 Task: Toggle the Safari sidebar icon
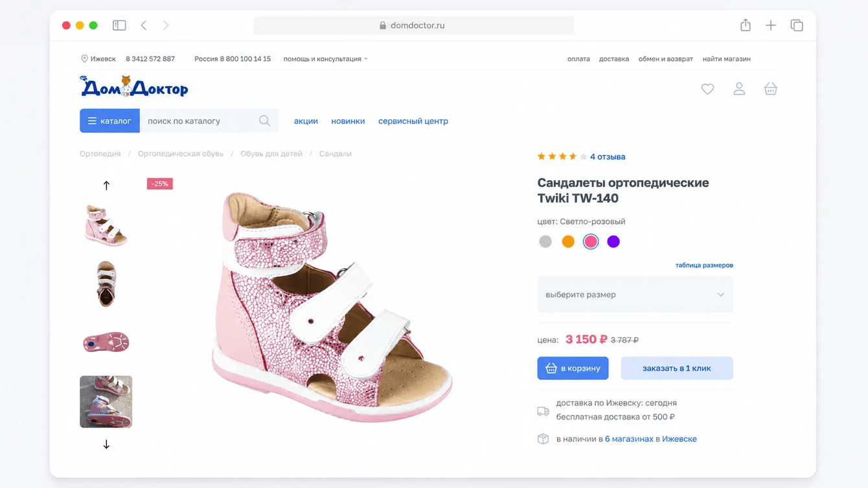point(119,25)
